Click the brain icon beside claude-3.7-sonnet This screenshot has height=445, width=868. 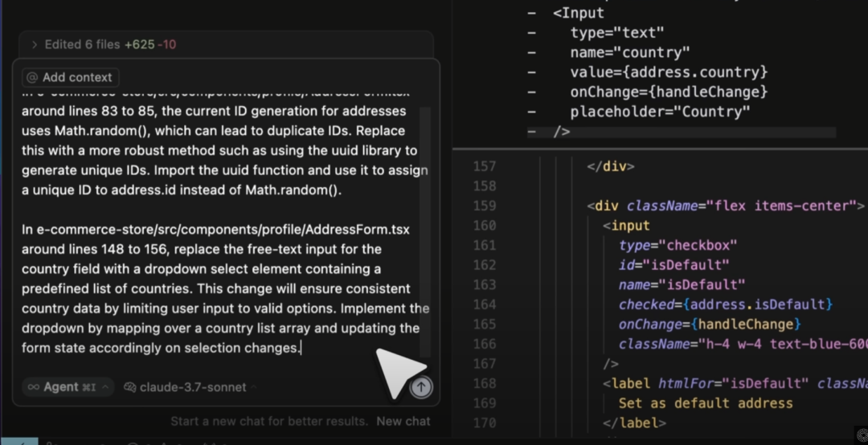point(130,387)
